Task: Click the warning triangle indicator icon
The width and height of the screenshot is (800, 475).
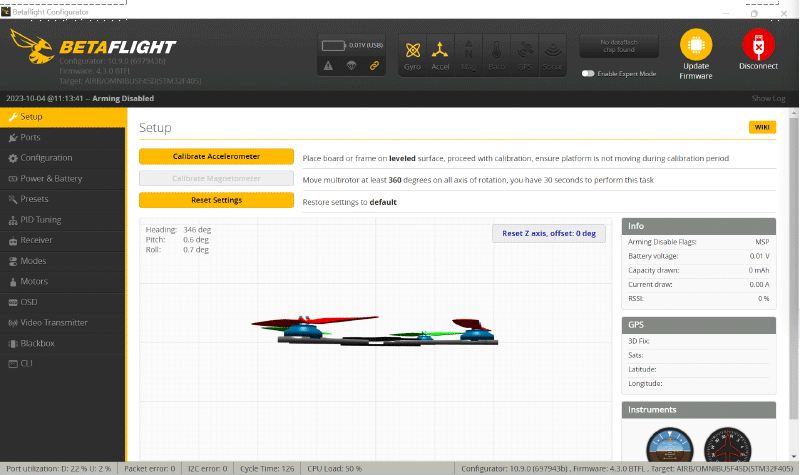Action: click(x=329, y=66)
